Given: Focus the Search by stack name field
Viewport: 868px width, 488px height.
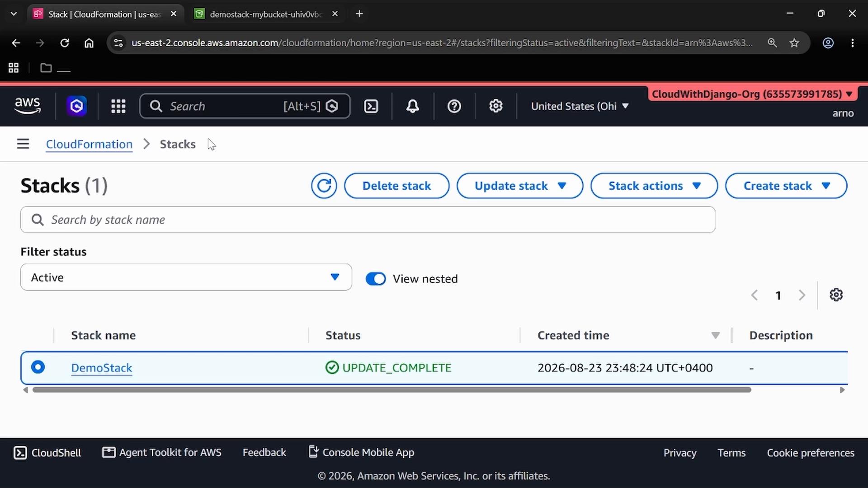Looking at the screenshot, I should tap(368, 220).
